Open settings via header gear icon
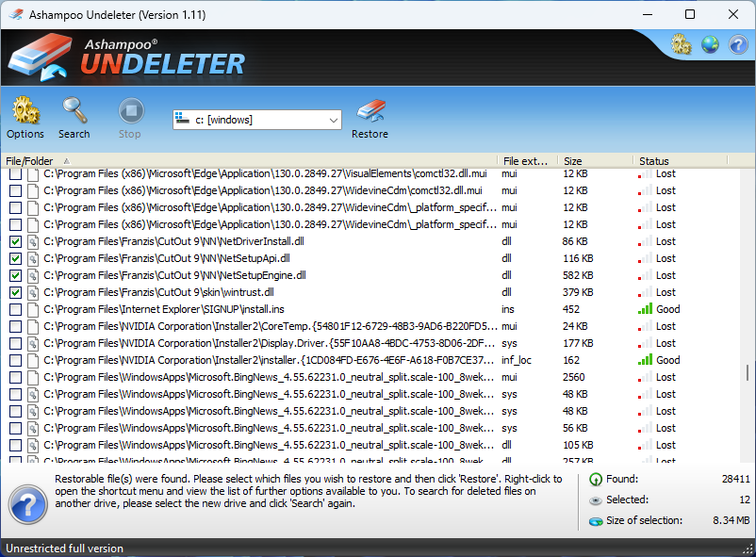Image resolution: width=756 pixels, height=557 pixels. coord(681,44)
